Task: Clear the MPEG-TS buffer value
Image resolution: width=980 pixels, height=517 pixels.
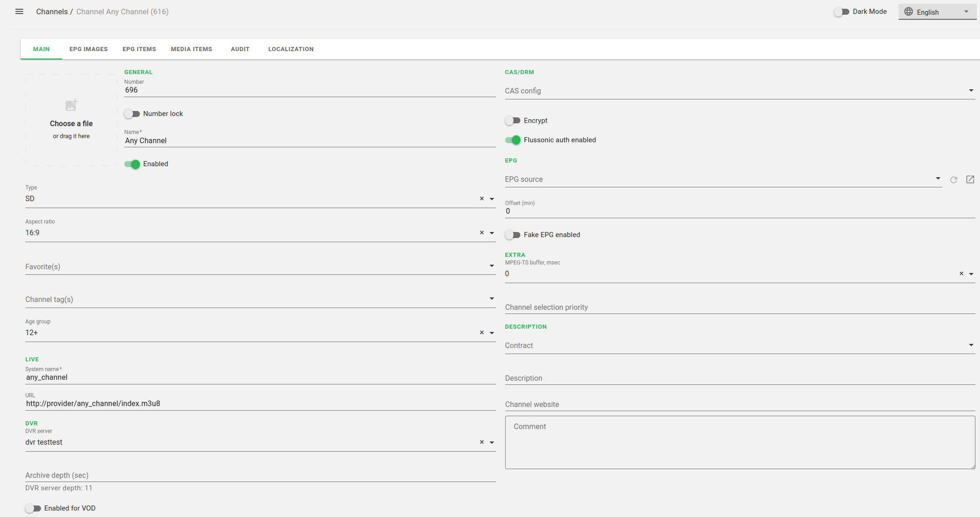Action: click(961, 273)
